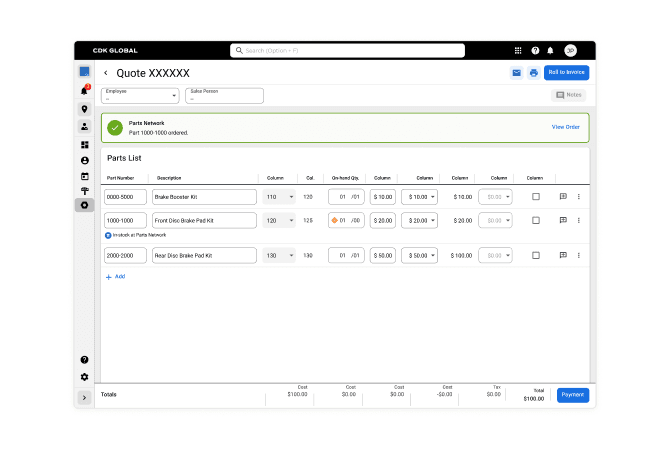Screen dimensions: 670x450
Task: Add a comment to Brake Booster Kit row
Action: pos(563,197)
